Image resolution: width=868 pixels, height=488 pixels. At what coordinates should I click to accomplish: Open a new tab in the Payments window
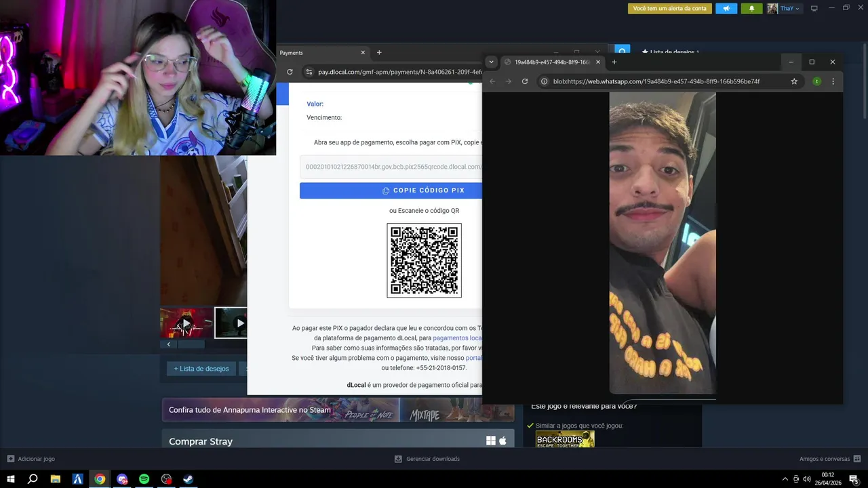click(379, 53)
